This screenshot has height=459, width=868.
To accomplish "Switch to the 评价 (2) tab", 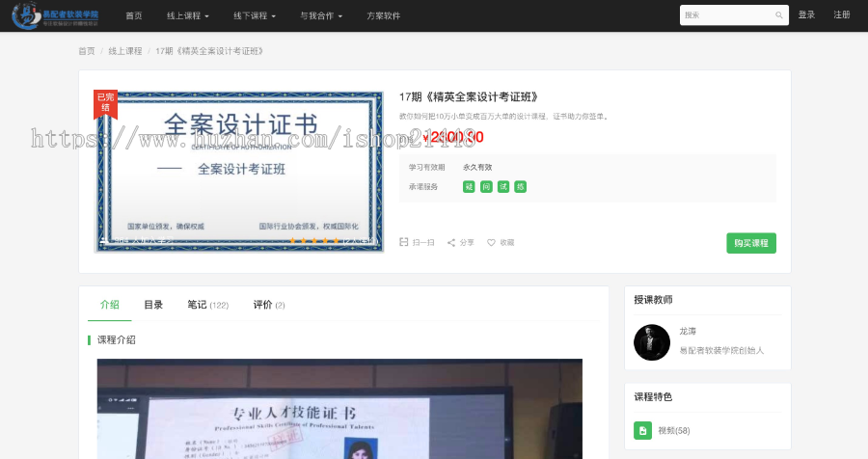I will [x=269, y=305].
